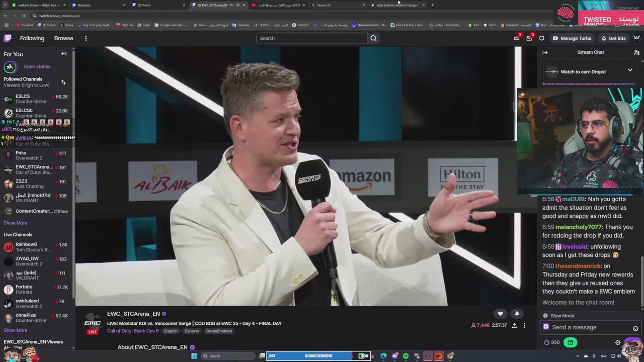Open the Browse menu item

click(64, 38)
